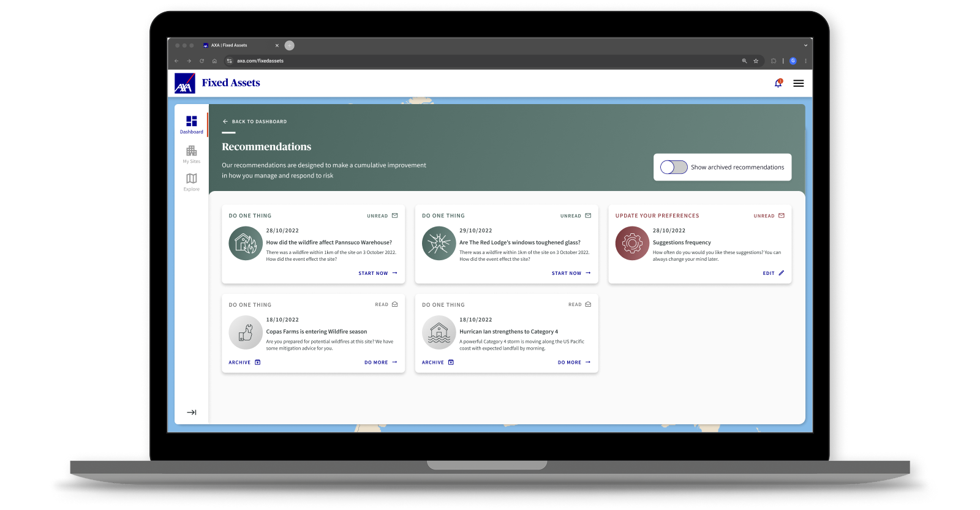Edit the Suggestions frequency preferences
Screen dimensions: 980x510
coord(773,273)
